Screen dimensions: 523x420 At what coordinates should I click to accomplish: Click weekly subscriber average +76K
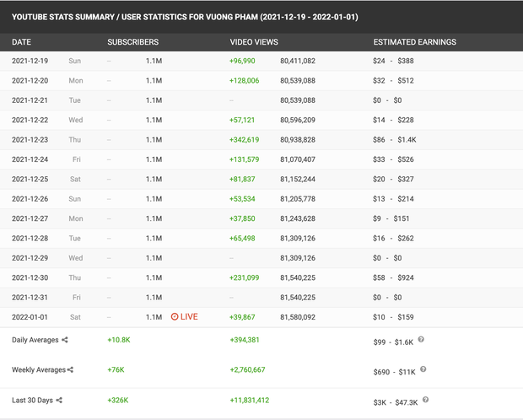pyautogui.click(x=116, y=369)
